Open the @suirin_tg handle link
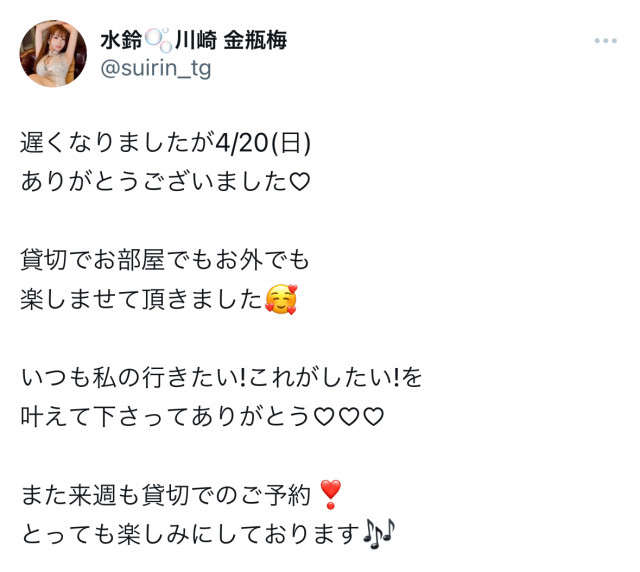The width and height of the screenshot is (640, 572). [156, 69]
